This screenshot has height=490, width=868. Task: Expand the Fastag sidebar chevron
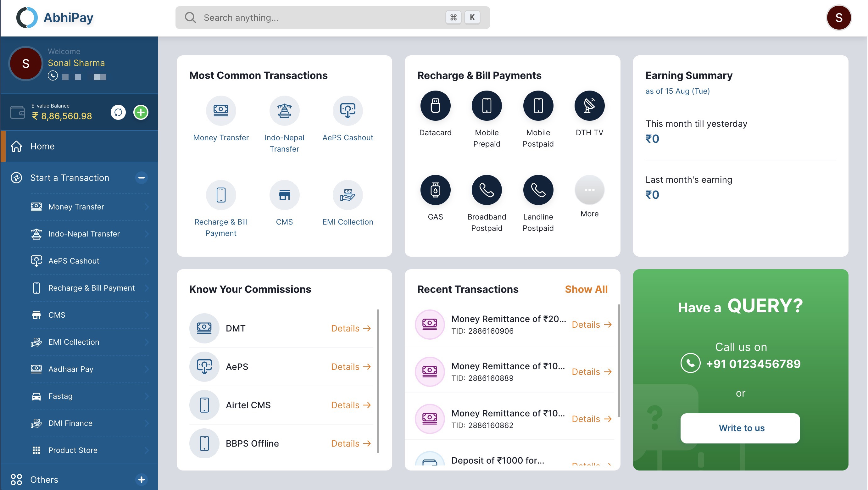coord(147,396)
